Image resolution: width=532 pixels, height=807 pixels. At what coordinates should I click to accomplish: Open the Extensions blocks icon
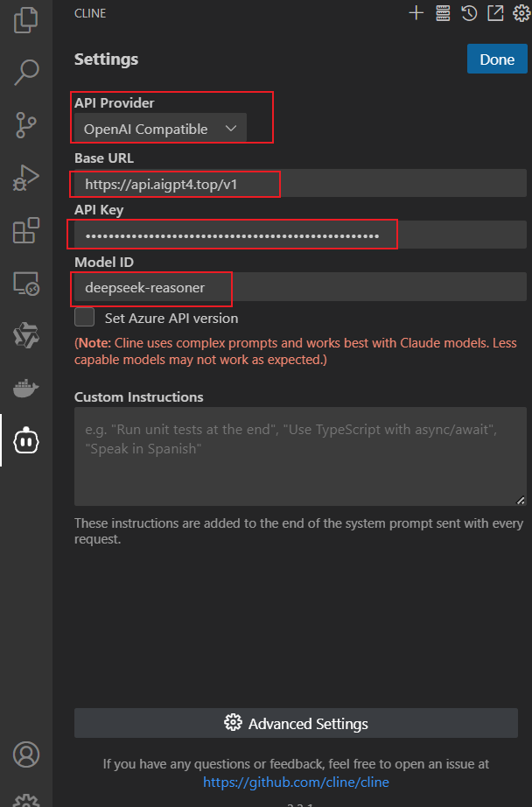(25, 230)
